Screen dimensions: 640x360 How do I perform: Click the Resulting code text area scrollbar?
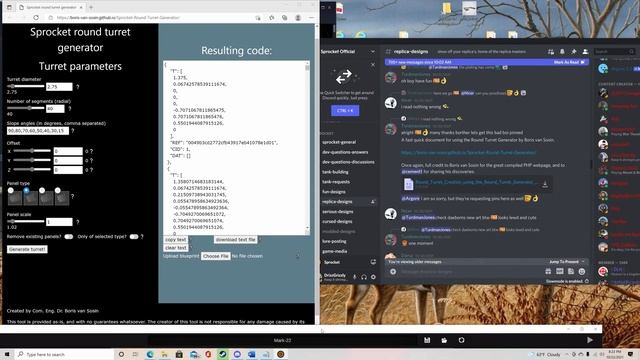[307, 148]
